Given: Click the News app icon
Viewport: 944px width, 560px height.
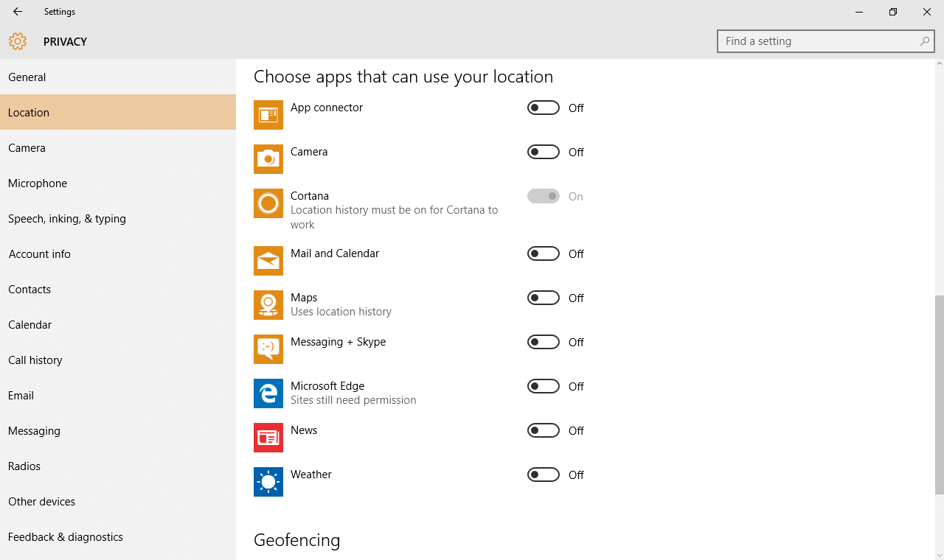Looking at the screenshot, I should (x=268, y=438).
